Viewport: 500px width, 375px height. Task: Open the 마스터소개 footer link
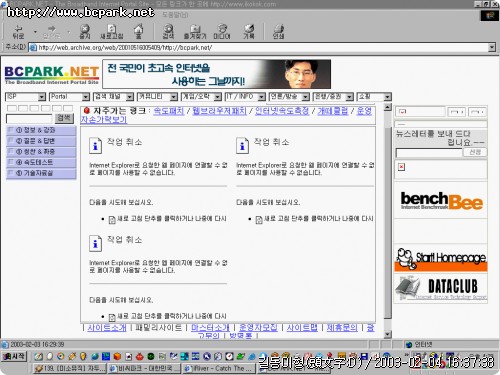coord(210,328)
